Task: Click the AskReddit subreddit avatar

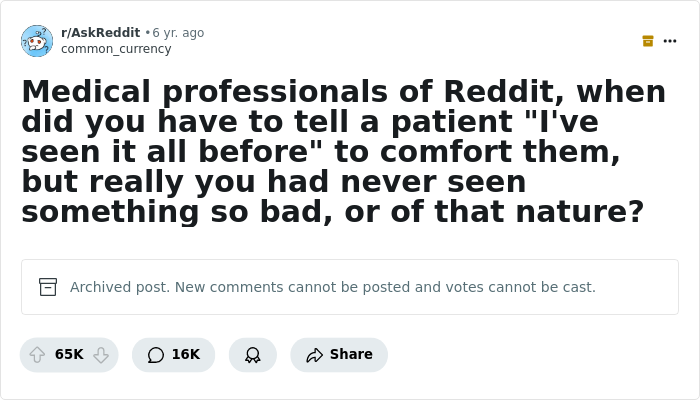Action: pos(37,41)
